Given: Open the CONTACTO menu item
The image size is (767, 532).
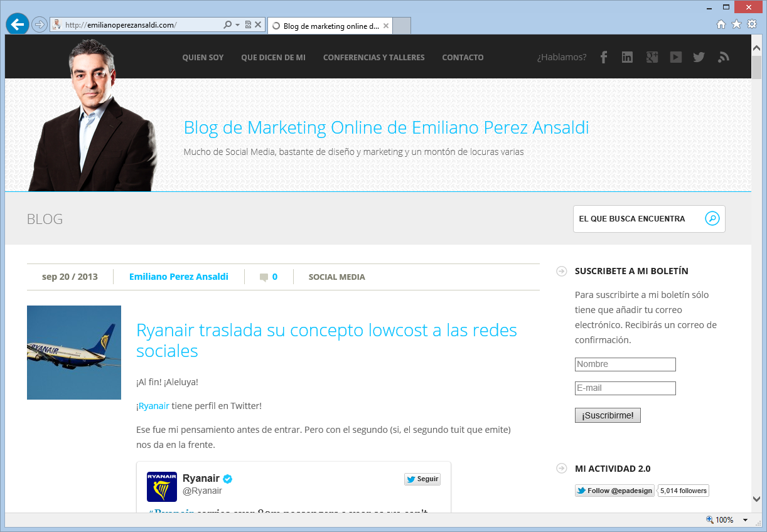Looking at the screenshot, I should click(463, 57).
